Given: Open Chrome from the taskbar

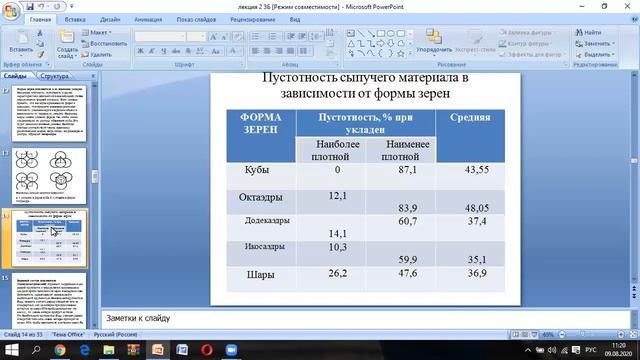Looking at the screenshot, I should [60, 350].
